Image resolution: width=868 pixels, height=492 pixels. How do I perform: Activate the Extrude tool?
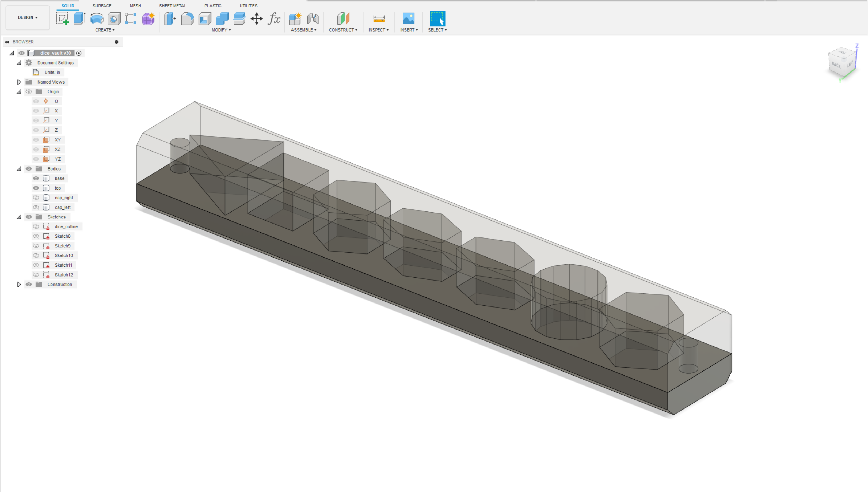coord(79,18)
